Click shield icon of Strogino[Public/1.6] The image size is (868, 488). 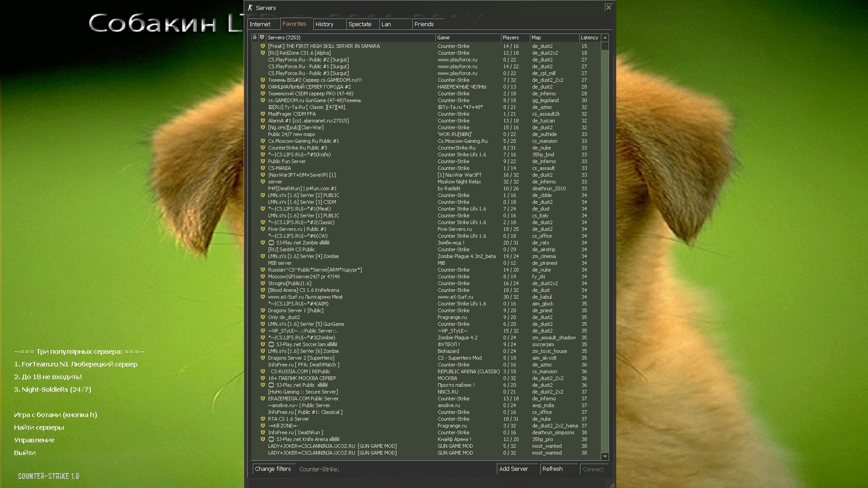click(x=263, y=283)
